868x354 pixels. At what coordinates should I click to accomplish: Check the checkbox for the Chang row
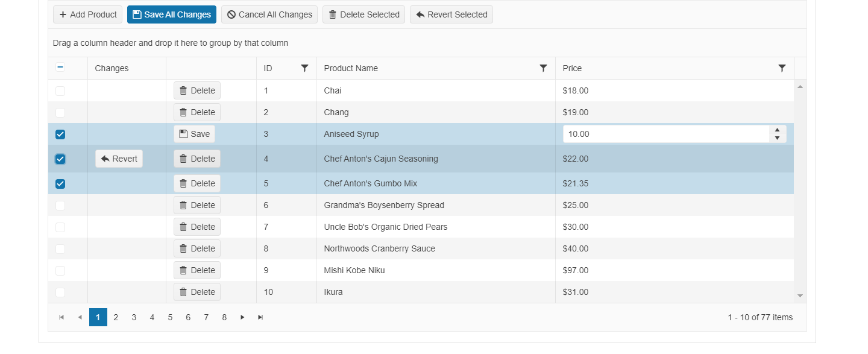click(60, 112)
